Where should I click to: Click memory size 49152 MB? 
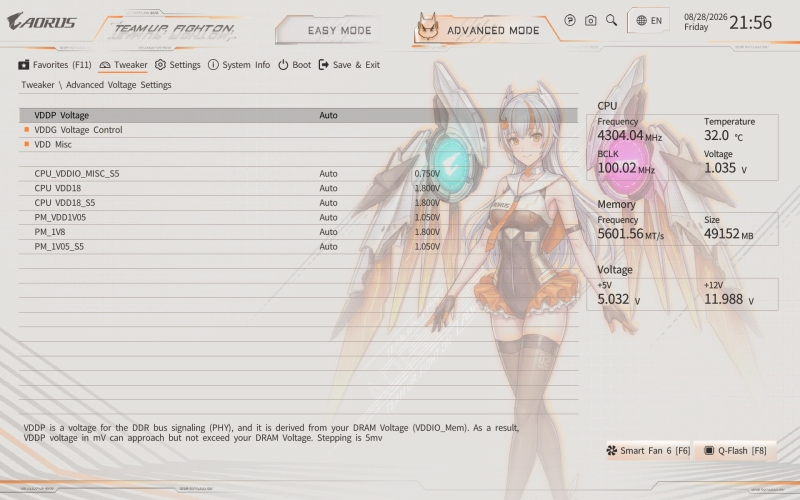click(729, 234)
